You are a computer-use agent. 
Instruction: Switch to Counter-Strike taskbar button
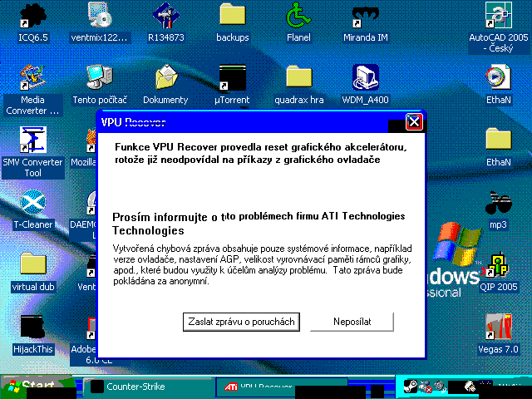tap(148, 387)
